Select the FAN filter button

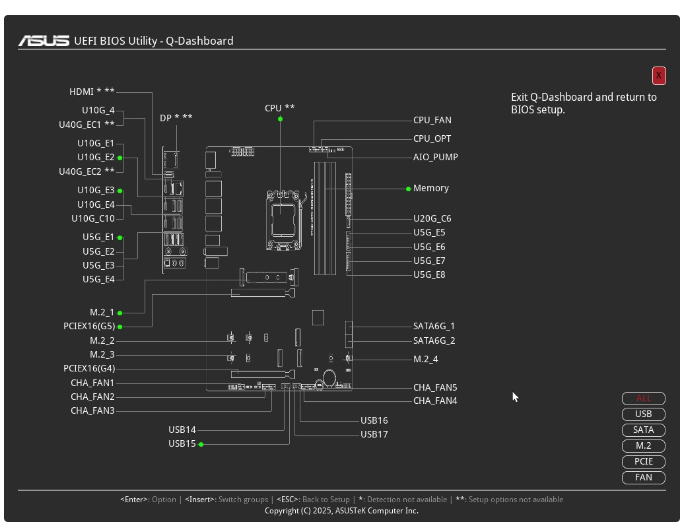(643, 477)
